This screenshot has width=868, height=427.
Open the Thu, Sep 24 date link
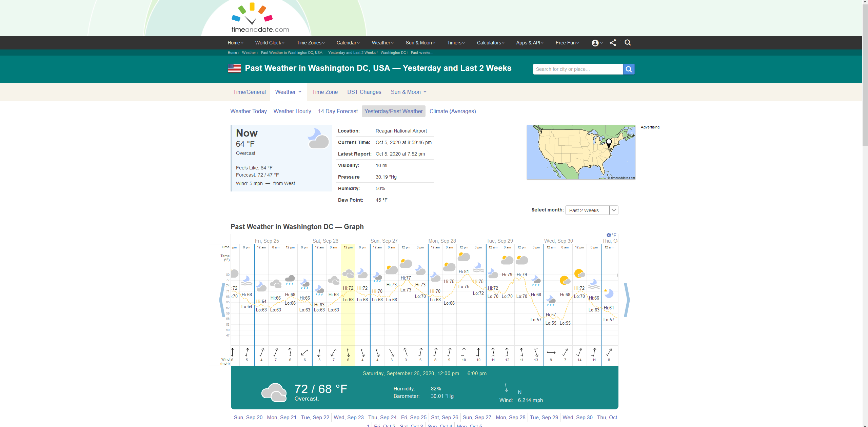pos(382,417)
